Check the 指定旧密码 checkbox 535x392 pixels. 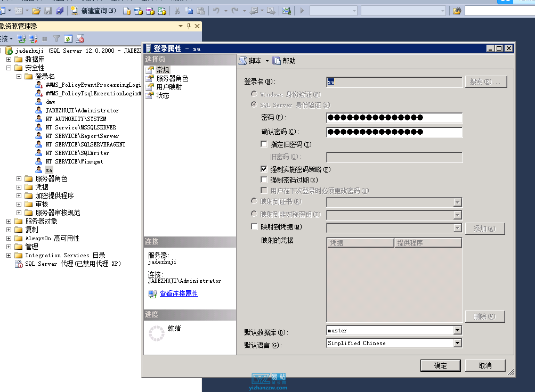264,144
